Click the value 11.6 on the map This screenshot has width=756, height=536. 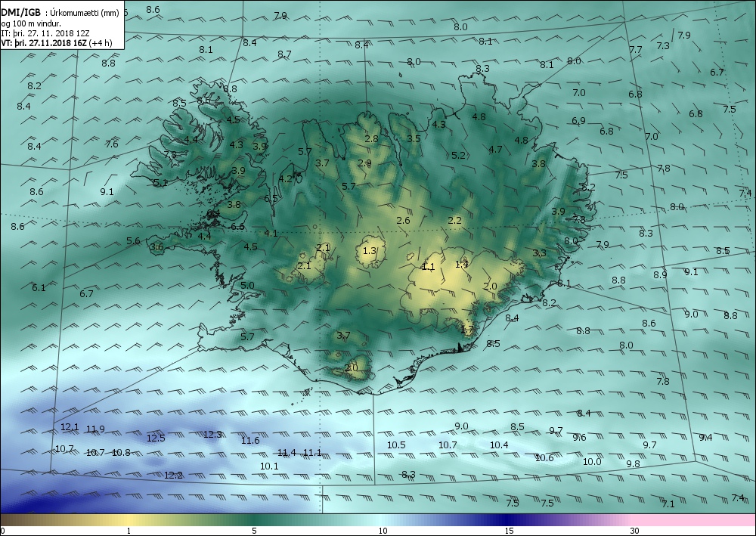click(x=250, y=441)
